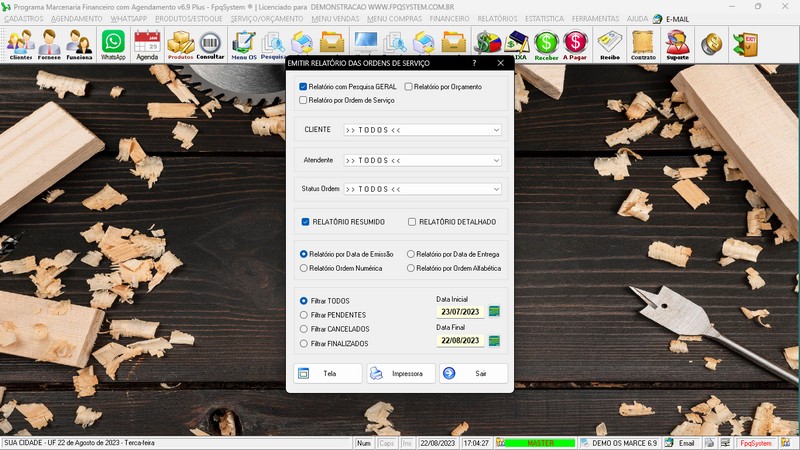The width and height of the screenshot is (800, 450).
Task: Select Relatório por Ordem Alfabética
Action: click(411, 268)
